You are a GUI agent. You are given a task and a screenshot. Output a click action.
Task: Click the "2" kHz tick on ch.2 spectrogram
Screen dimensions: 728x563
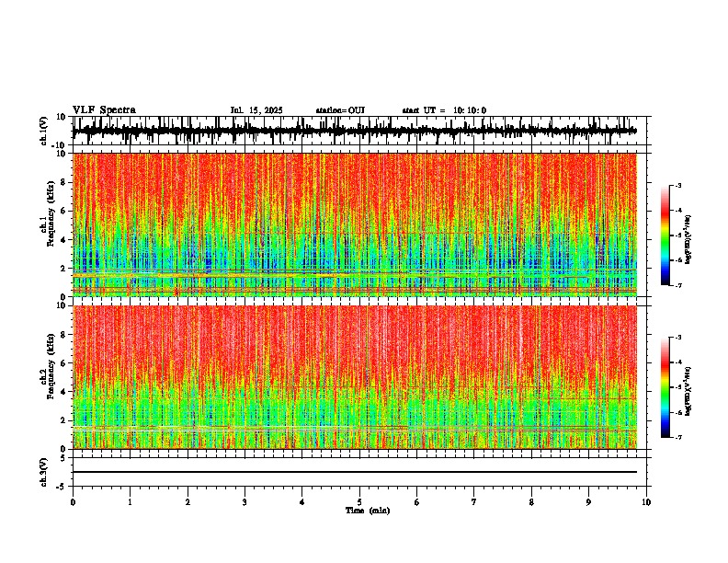click(64, 420)
